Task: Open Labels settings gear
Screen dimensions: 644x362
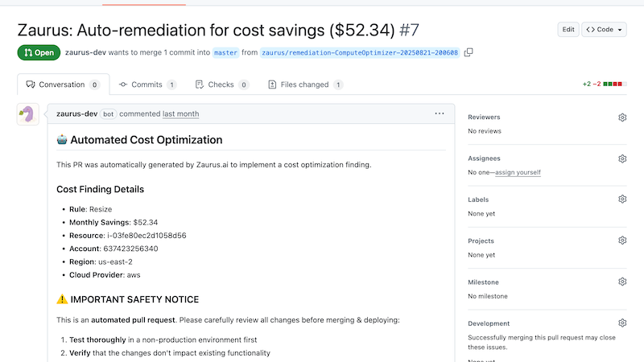Action: point(622,200)
